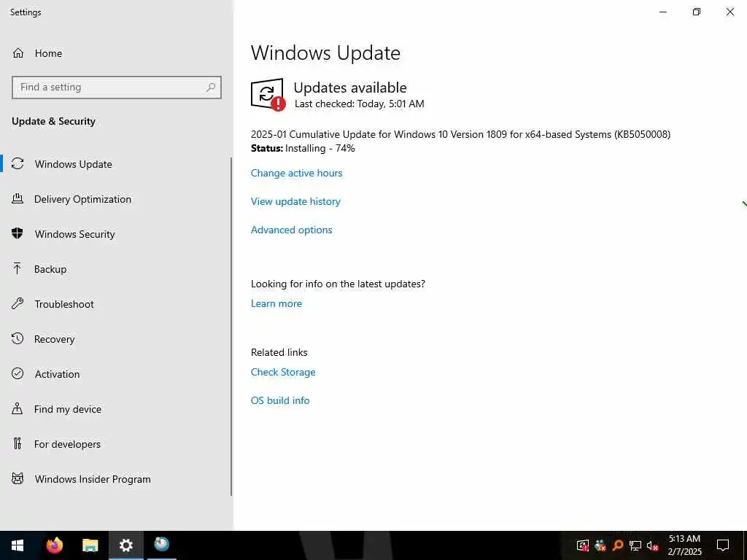The height and width of the screenshot is (560, 747).
Task: Click the Windows Security shield icon
Action: click(18, 233)
